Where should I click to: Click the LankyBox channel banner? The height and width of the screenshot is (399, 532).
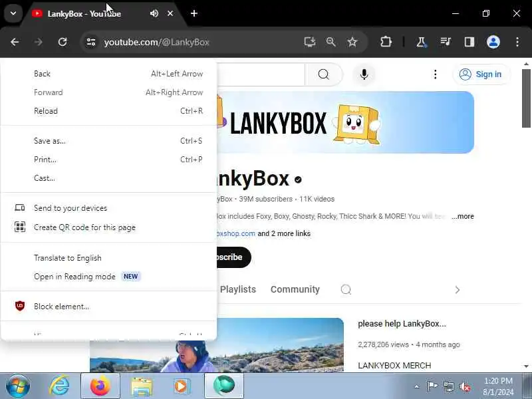(x=344, y=122)
